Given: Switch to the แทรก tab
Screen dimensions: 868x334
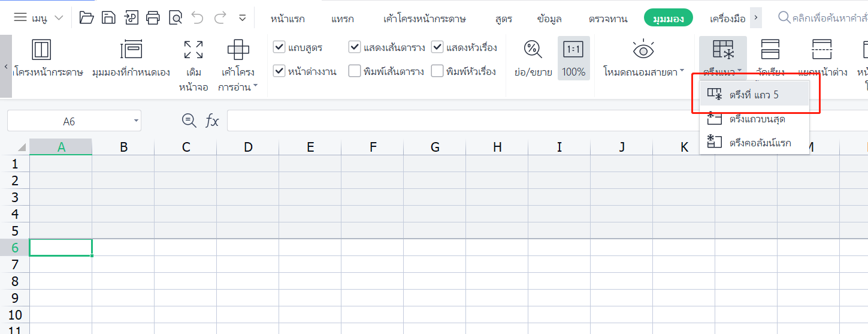Looking at the screenshot, I should tap(343, 19).
